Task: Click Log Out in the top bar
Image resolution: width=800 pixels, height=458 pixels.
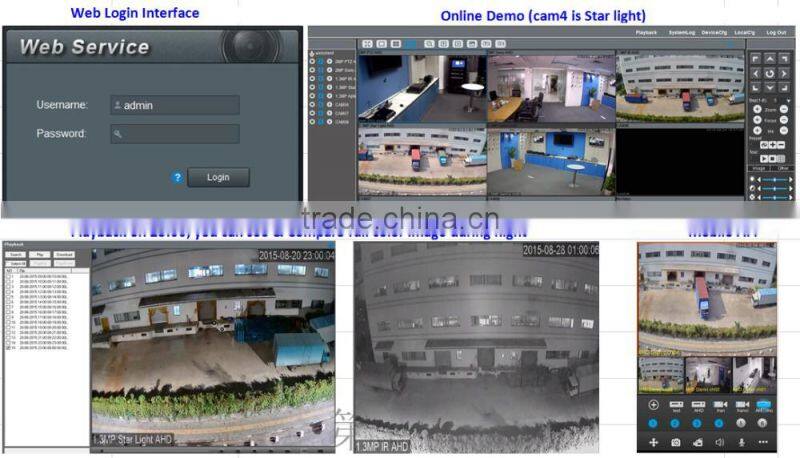Action: [x=775, y=33]
